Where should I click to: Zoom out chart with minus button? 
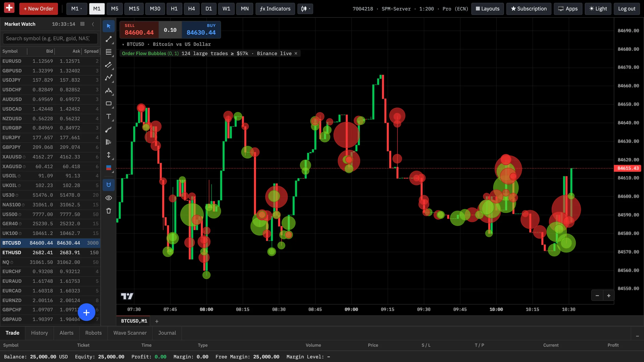597,295
